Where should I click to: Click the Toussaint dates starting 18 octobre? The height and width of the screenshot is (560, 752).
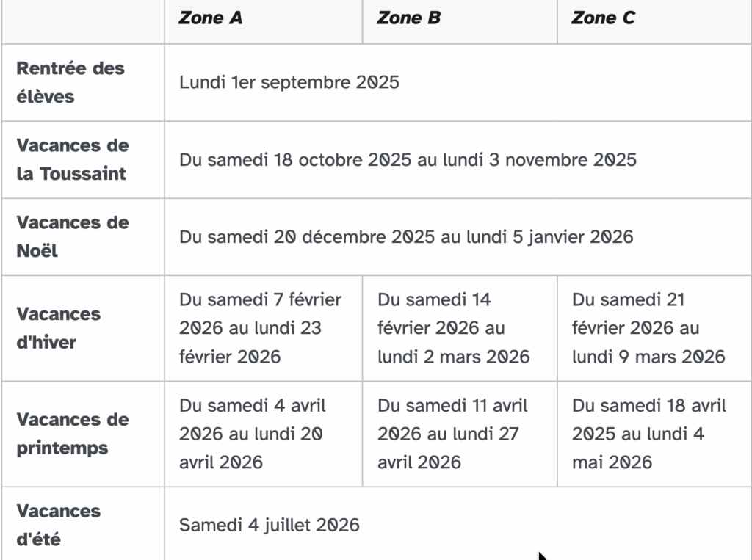408,160
